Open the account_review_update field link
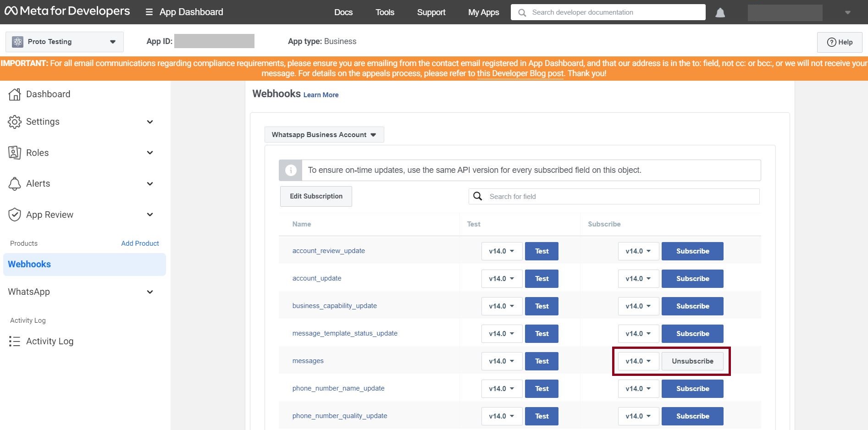This screenshot has width=868, height=430. coord(329,251)
